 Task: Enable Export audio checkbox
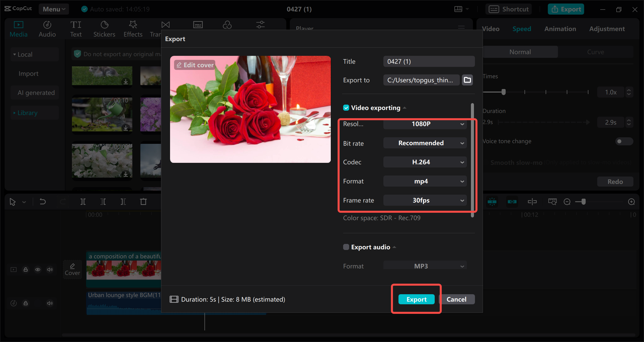(345, 247)
